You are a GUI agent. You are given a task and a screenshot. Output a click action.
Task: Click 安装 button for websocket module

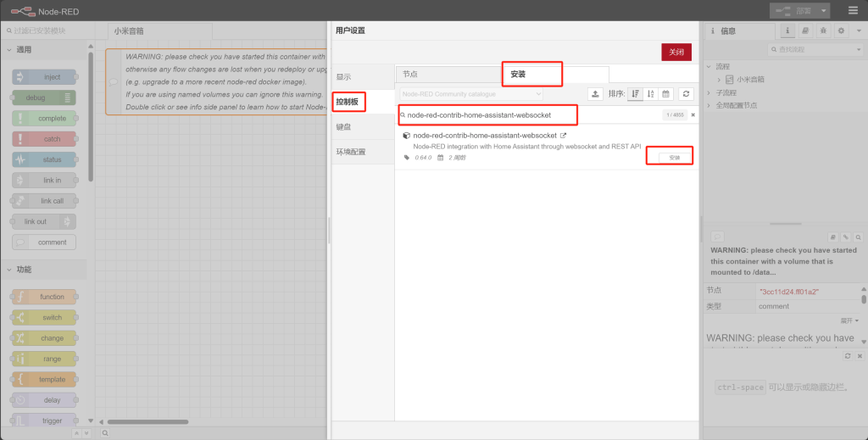pos(674,158)
